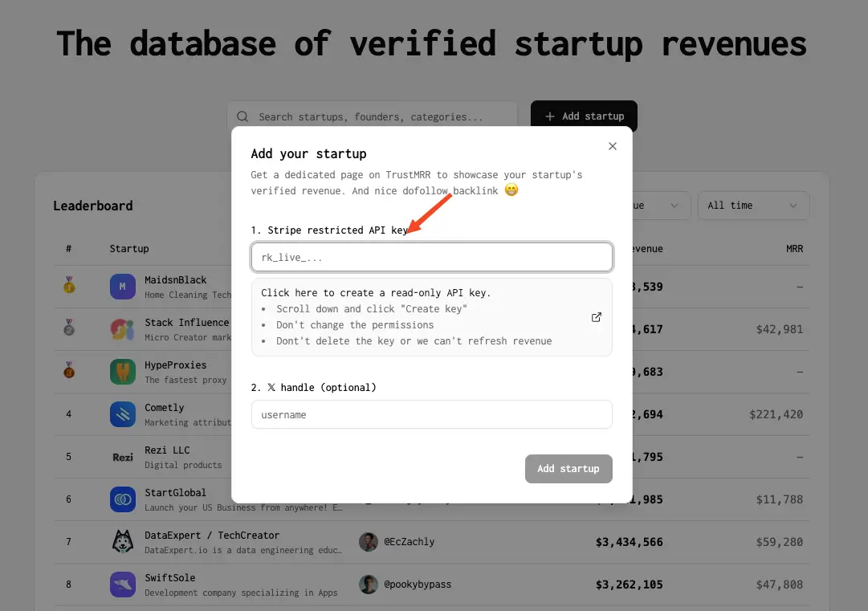The width and height of the screenshot is (868, 611).
Task: Dismiss the Add your startup dialog
Action: [x=613, y=146]
